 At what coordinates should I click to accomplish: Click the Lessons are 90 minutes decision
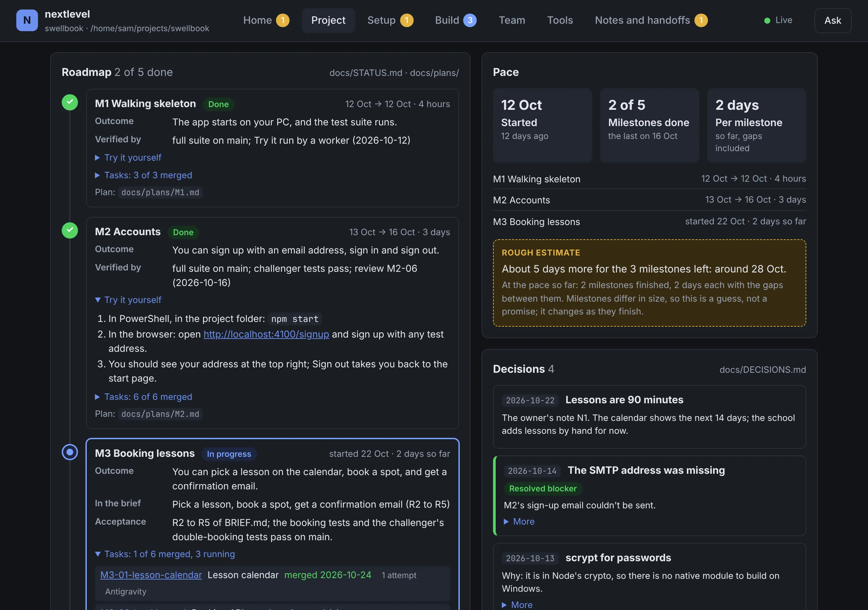[649, 416]
